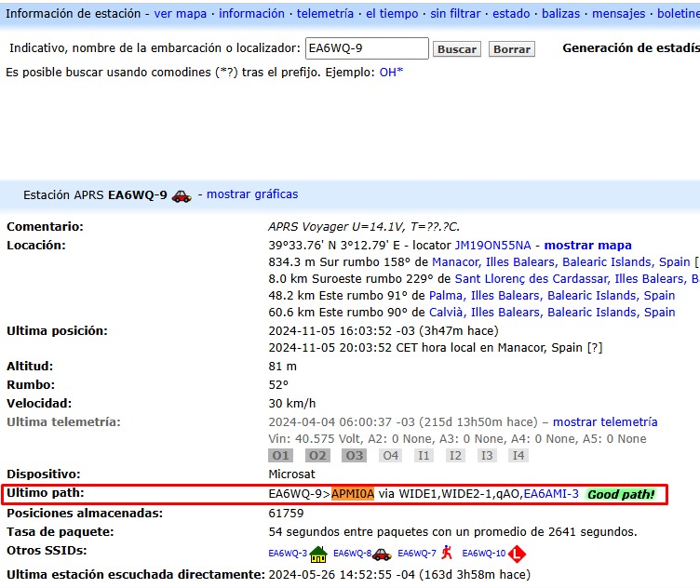Click the green 'Good path!' badge
The image size is (700, 588).
[621, 494]
